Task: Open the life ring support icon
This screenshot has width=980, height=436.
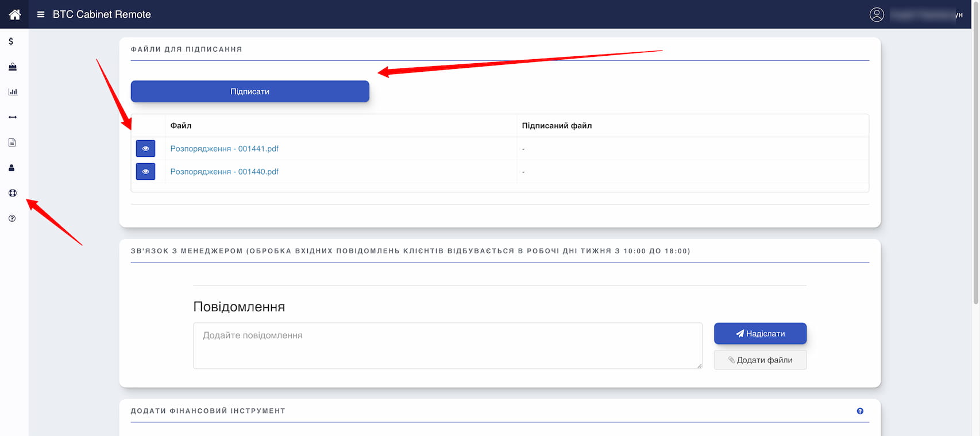Action: (13, 193)
